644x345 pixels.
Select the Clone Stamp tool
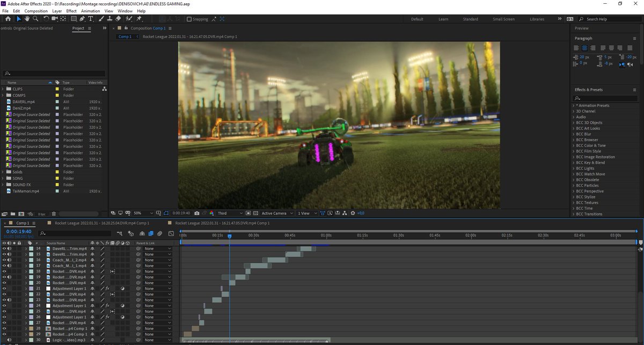[x=109, y=19]
